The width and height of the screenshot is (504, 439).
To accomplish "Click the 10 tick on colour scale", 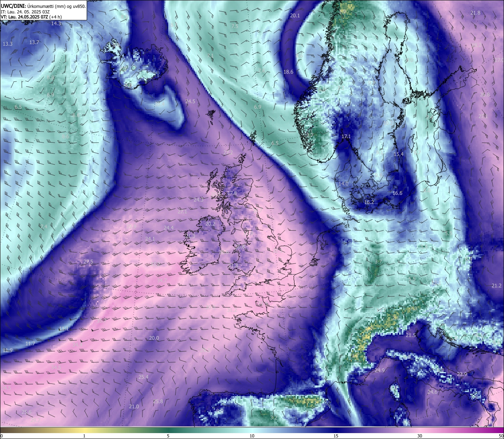I will 252,436.
